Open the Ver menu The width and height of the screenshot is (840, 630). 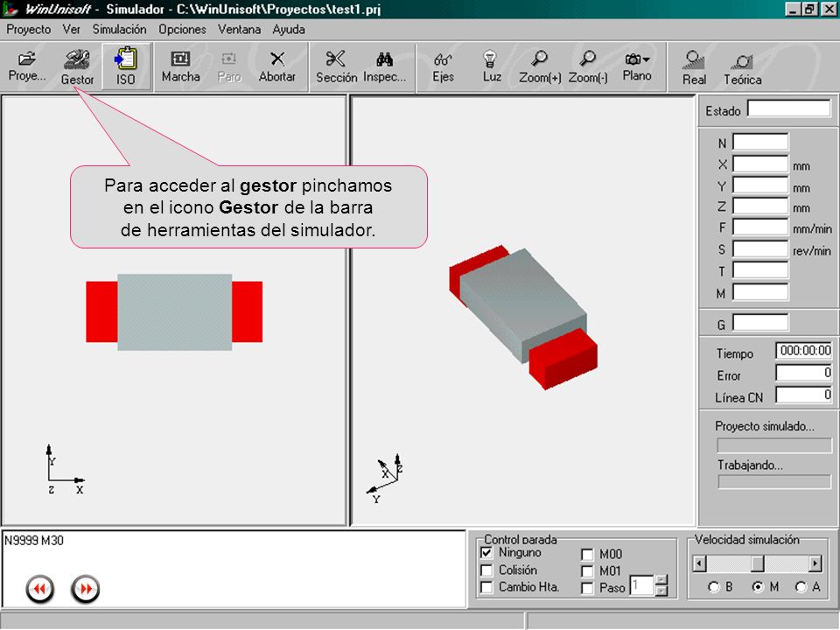coord(71,30)
